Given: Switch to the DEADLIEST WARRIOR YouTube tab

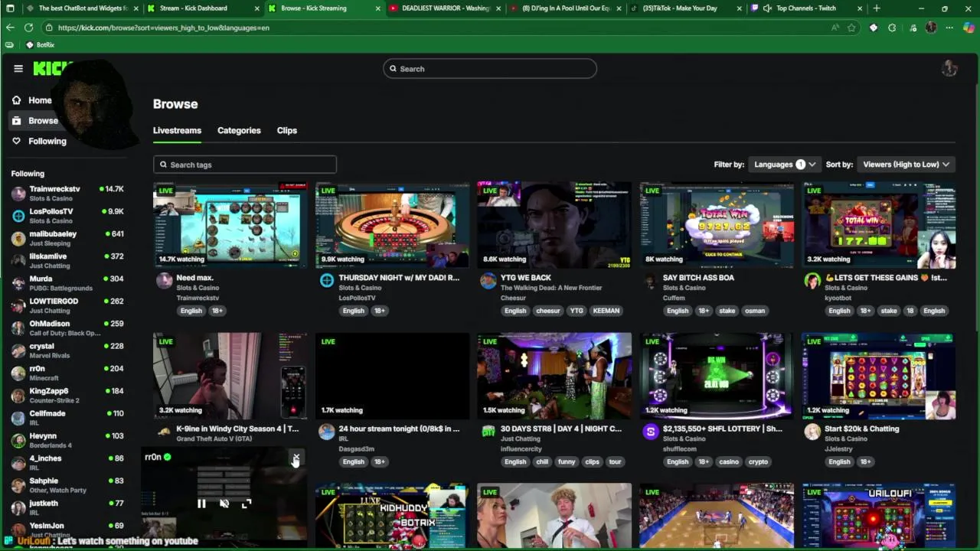Looking at the screenshot, I should point(445,8).
